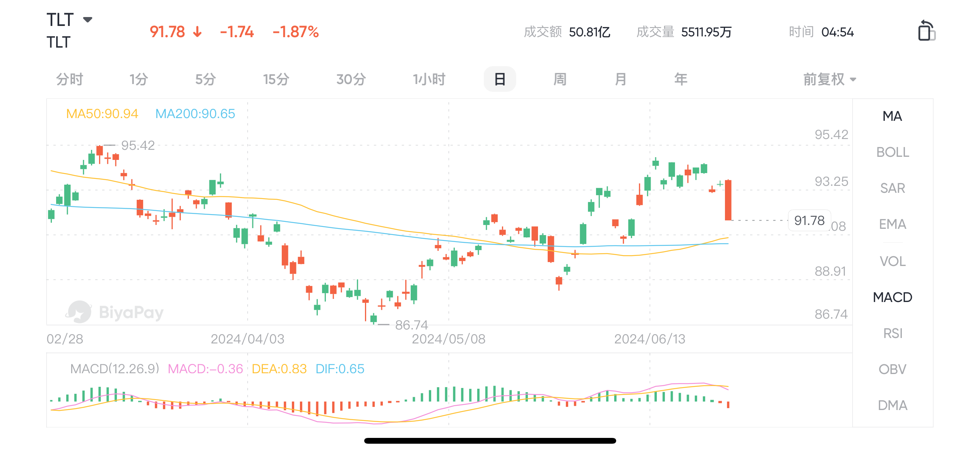Image resolution: width=980 pixels, height=453 pixels.
Task: Show the OBV sub-indicator
Action: click(x=893, y=369)
